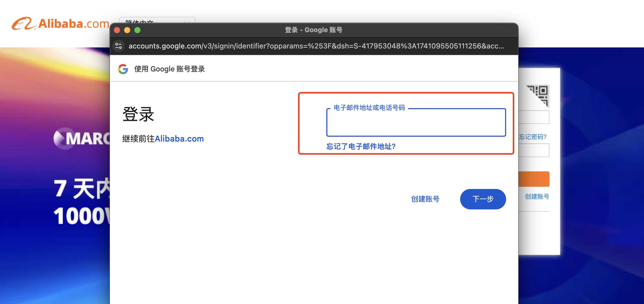Click 创建账号 in the Google dialog

point(425,199)
